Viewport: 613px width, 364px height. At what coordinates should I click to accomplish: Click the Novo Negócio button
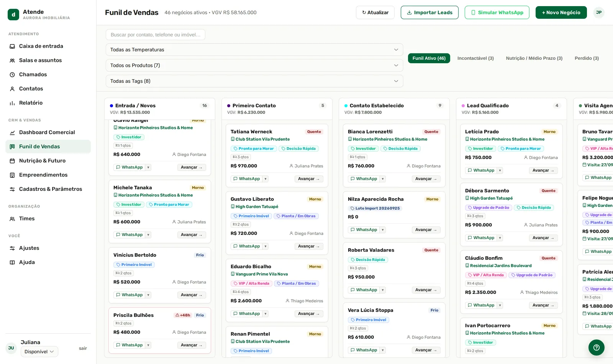pyautogui.click(x=561, y=13)
